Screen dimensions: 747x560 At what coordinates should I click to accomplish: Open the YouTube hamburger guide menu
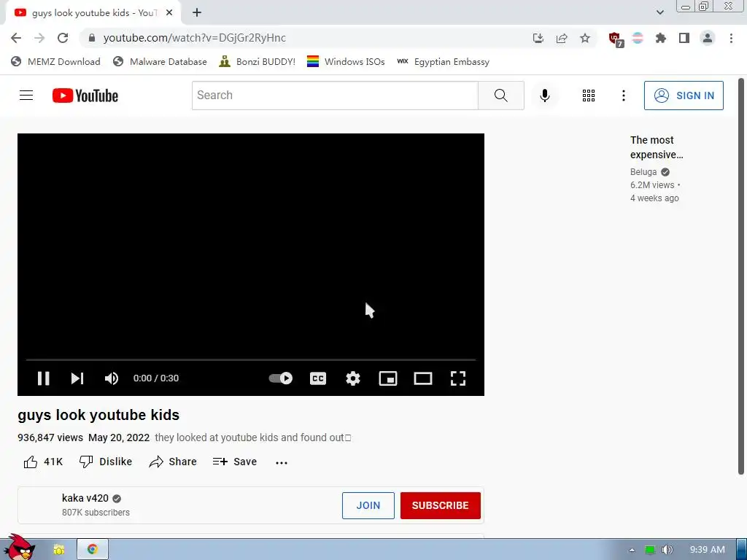click(x=26, y=96)
